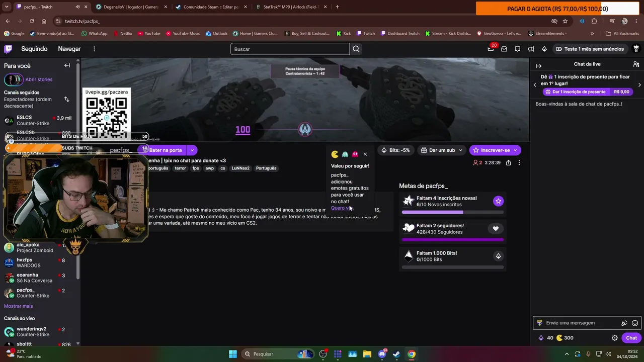Open Steam from the Windows taskbar

[396, 354]
